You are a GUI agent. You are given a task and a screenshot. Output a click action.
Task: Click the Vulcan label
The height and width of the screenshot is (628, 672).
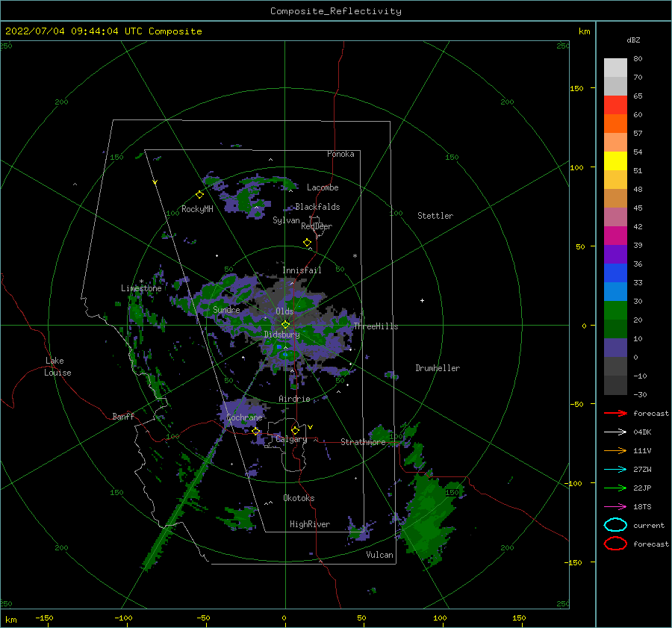pyautogui.click(x=380, y=555)
